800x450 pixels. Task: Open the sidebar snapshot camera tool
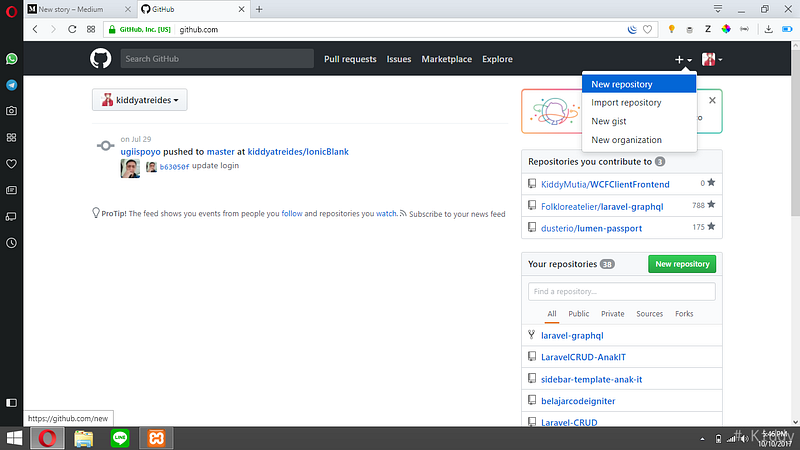coord(11,111)
